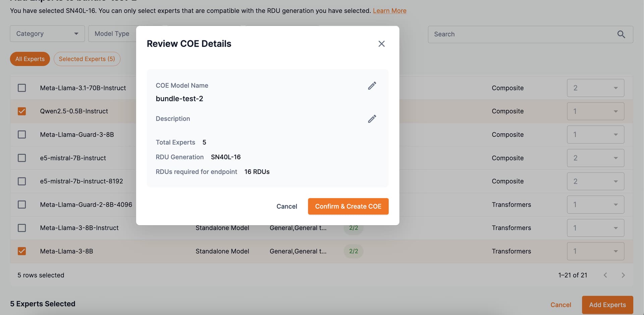Switch to Selected Experts (5) tab
644x315 pixels.
pos(87,59)
